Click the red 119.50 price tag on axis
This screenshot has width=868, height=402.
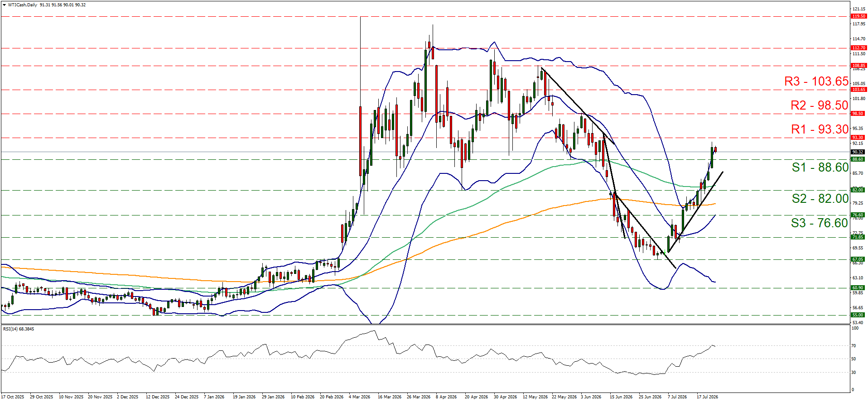[x=858, y=16]
